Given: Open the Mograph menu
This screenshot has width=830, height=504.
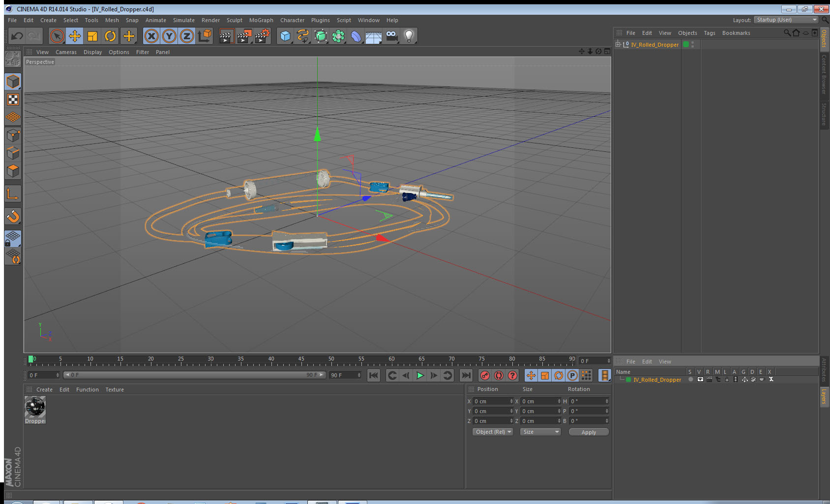Looking at the screenshot, I should (x=261, y=20).
